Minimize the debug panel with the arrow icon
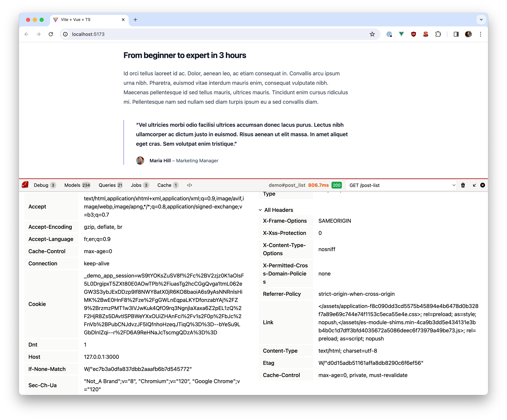Screen dimensions: 507x420 click(474, 185)
